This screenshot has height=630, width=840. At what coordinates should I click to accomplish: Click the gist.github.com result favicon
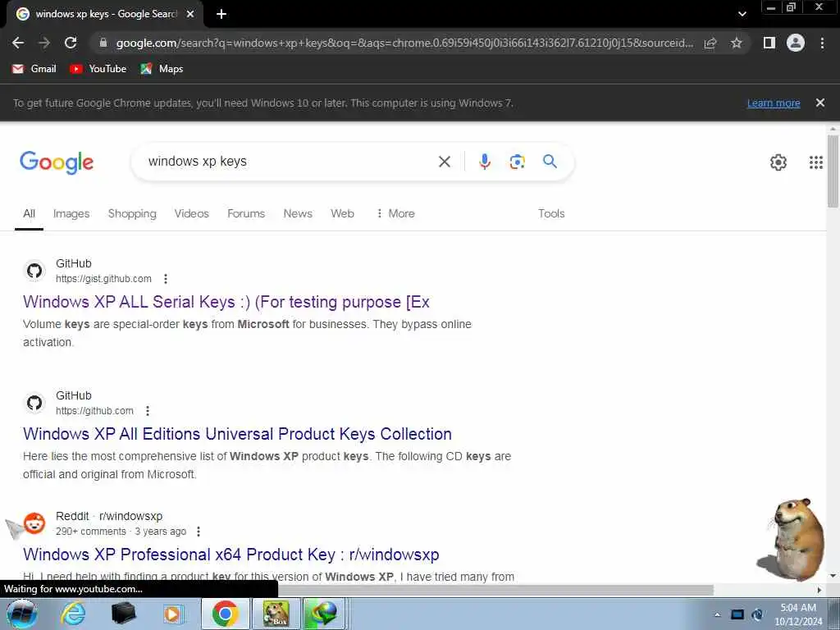(x=34, y=271)
